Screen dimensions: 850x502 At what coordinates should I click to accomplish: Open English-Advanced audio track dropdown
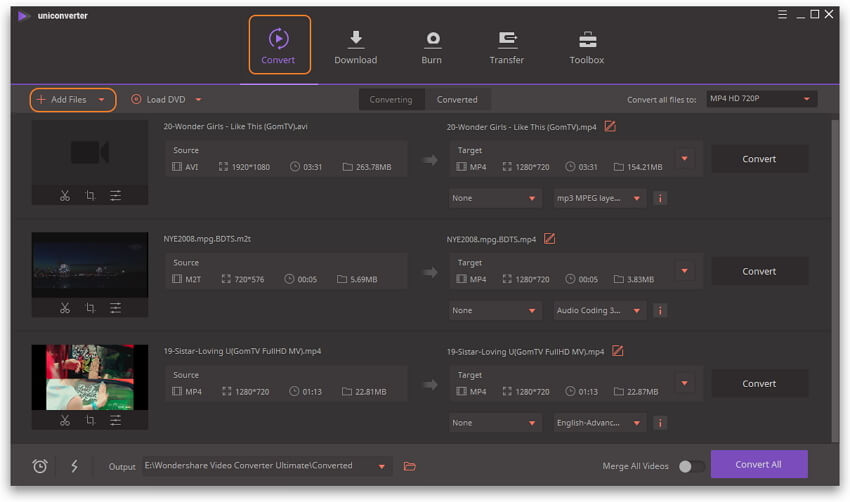point(600,423)
